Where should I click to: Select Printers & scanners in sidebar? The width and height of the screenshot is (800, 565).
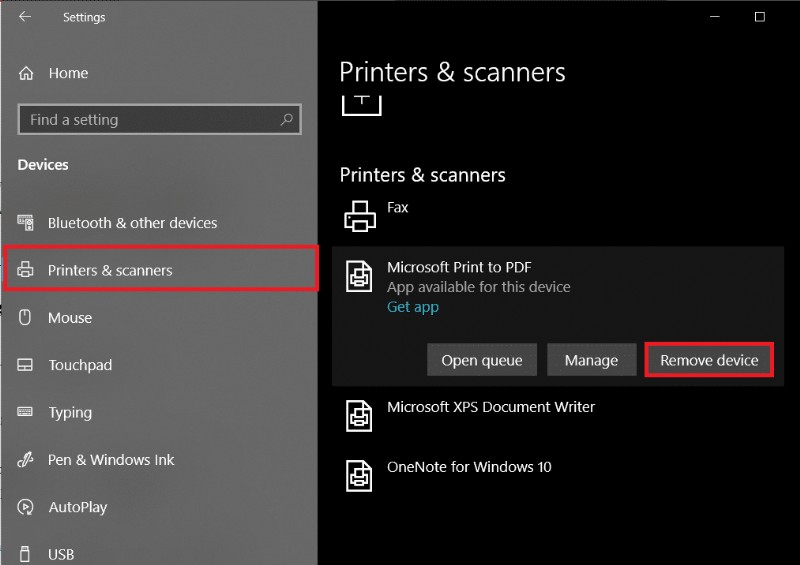point(161,269)
